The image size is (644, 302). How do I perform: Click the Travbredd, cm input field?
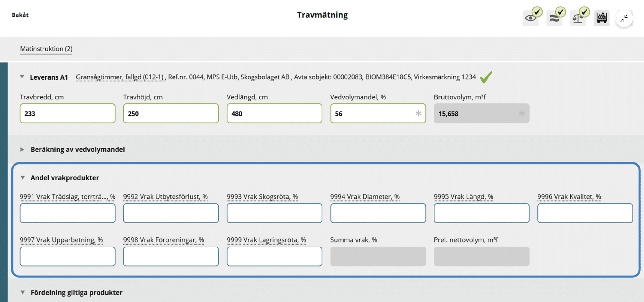click(68, 113)
